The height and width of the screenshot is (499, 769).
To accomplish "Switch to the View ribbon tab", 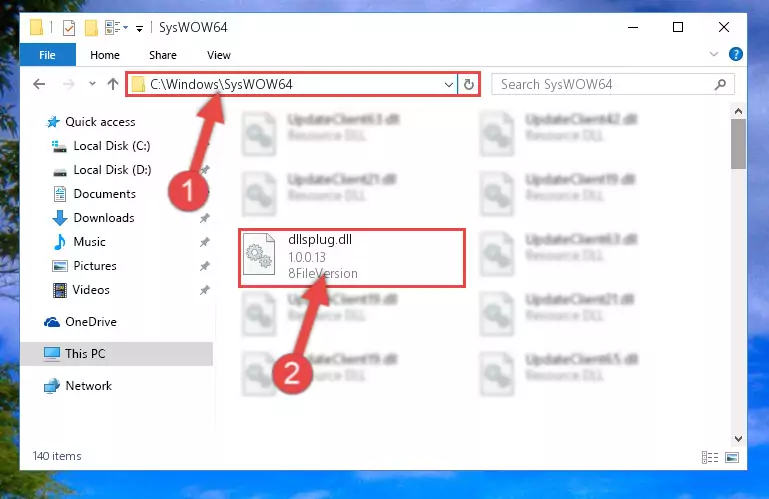I will pyautogui.click(x=219, y=55).
